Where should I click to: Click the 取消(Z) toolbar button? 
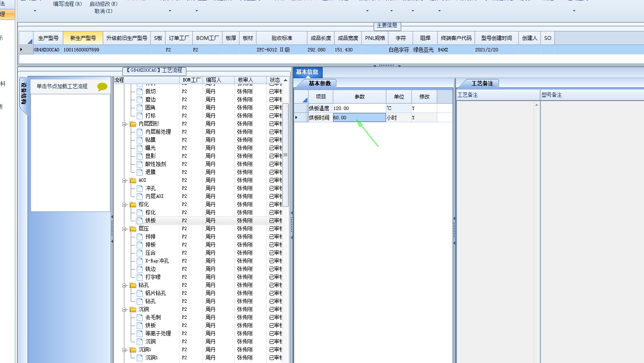point(104,11)
